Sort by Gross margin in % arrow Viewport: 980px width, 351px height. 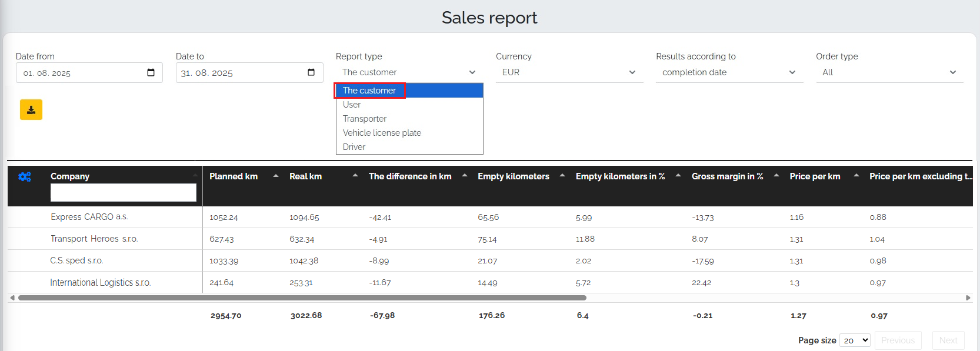(x=776, y=176)
